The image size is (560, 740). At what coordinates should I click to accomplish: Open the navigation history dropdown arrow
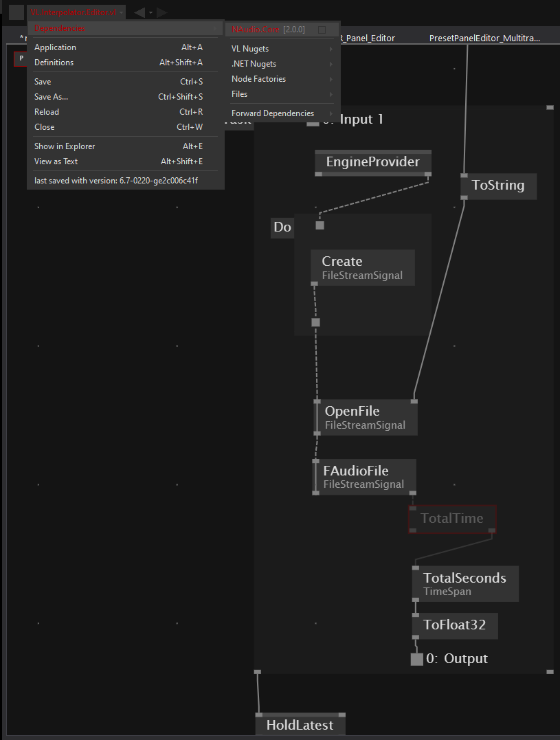coord(151,13)
